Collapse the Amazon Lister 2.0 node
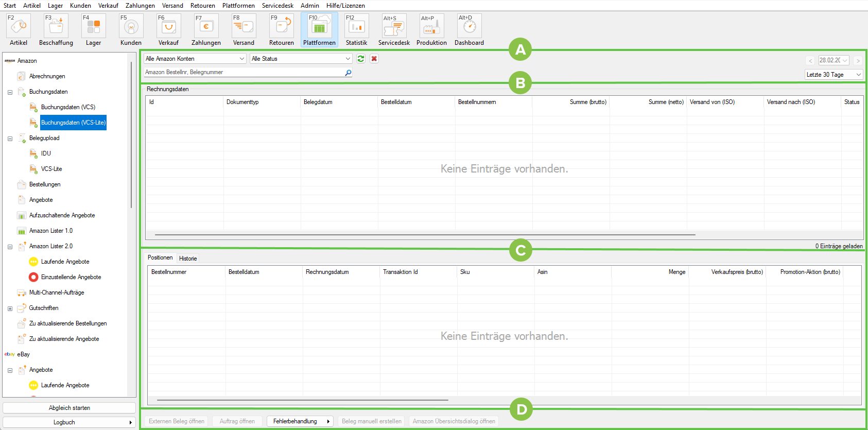 click(x=10, y=247)
